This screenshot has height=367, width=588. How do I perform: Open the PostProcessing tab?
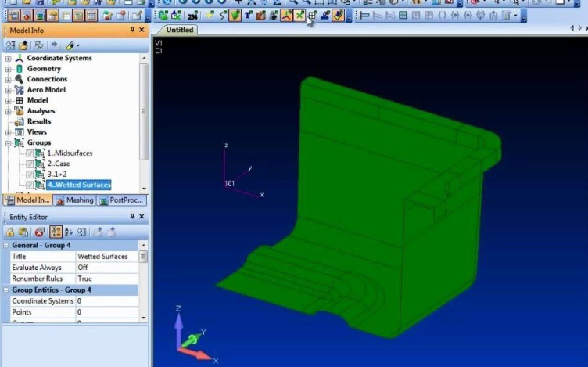123,200
